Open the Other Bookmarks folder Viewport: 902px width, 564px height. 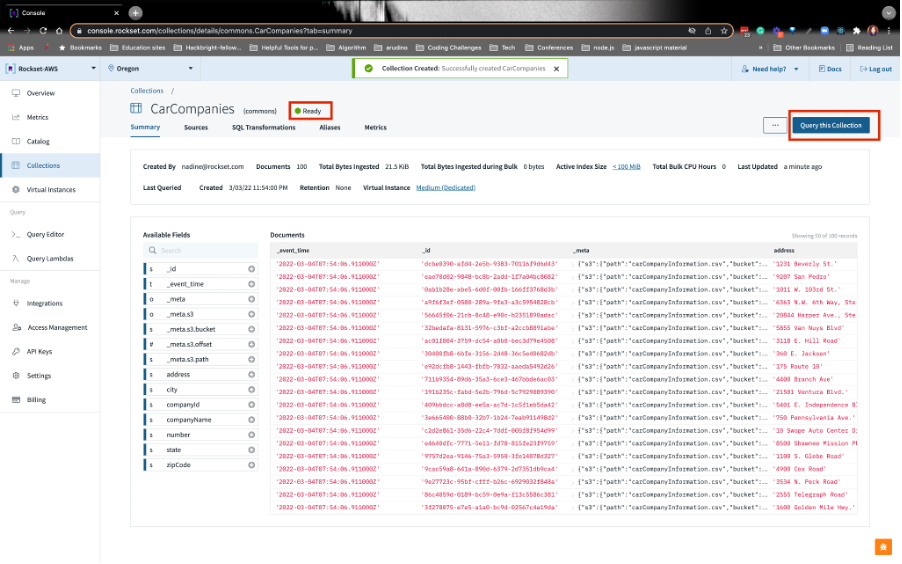click(804, 48)
